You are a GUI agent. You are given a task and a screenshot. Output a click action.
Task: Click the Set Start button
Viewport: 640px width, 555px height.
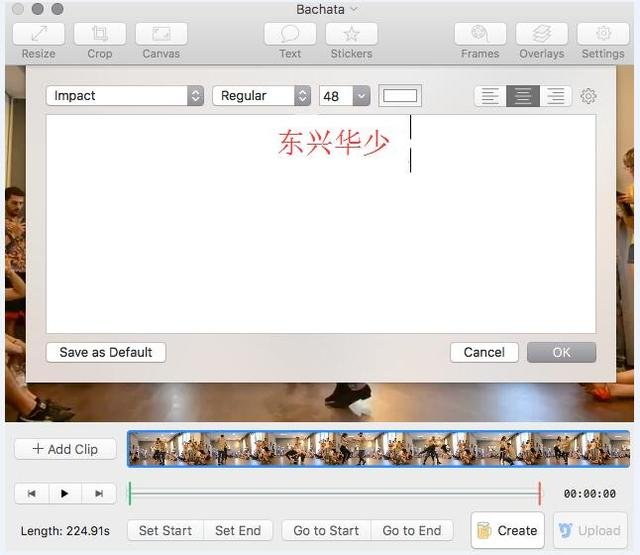[165, 530]
